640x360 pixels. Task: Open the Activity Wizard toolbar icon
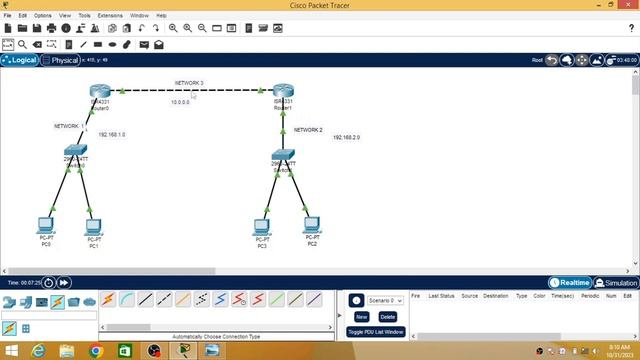pos(66,28)
